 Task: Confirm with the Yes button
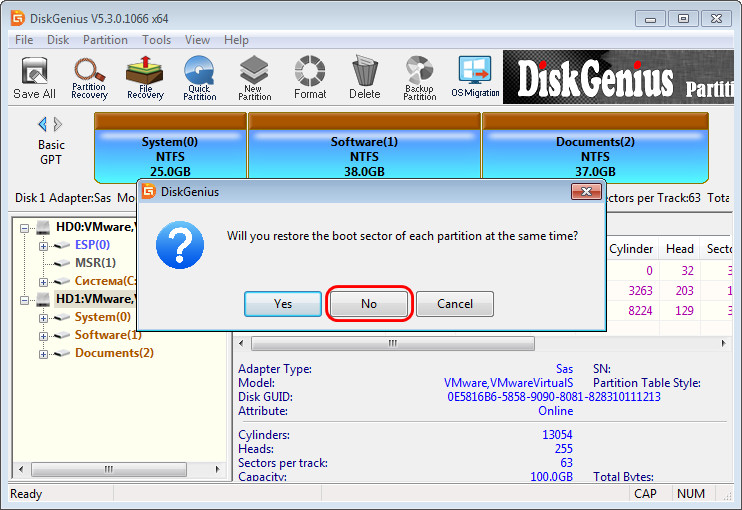(283, 304)
